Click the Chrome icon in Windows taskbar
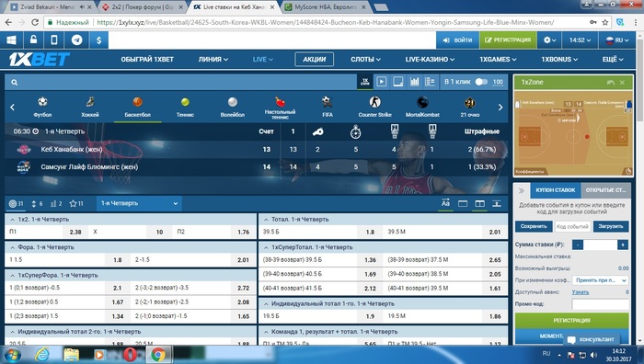The height and width of the screenshot is (364, 644). tap(158, 355)
